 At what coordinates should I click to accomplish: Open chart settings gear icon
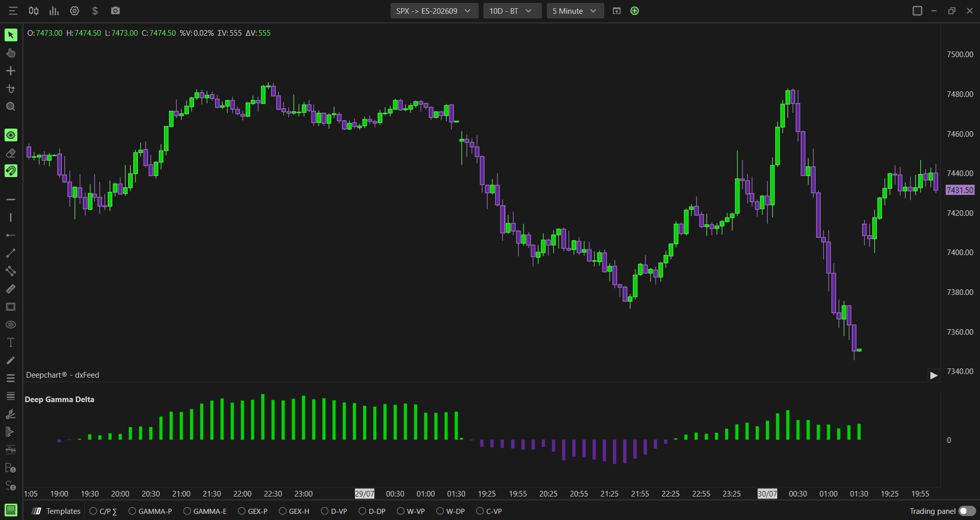75,11
